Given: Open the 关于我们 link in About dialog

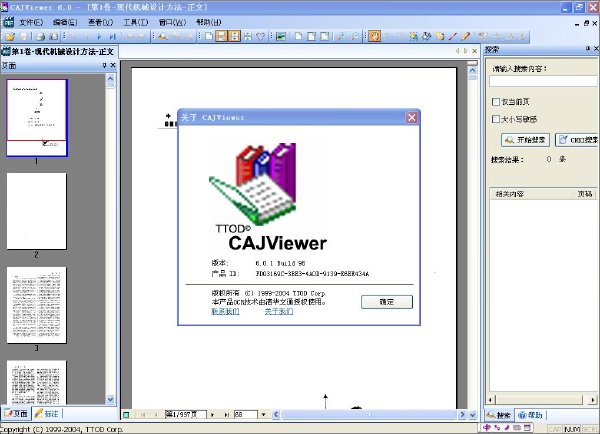Looking at the screenshot, I should click(279, 312).
